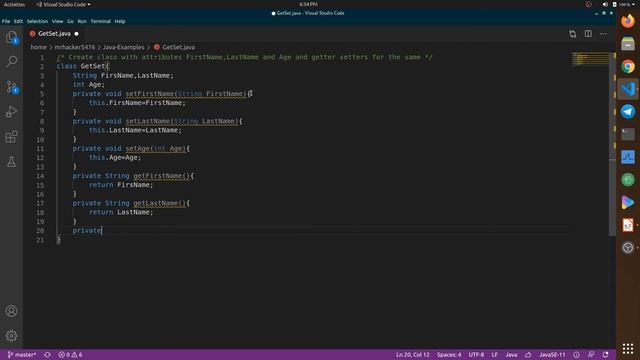Open the Selection menu
The width and height of the screenshot is (640, 360).
[37, 21]
